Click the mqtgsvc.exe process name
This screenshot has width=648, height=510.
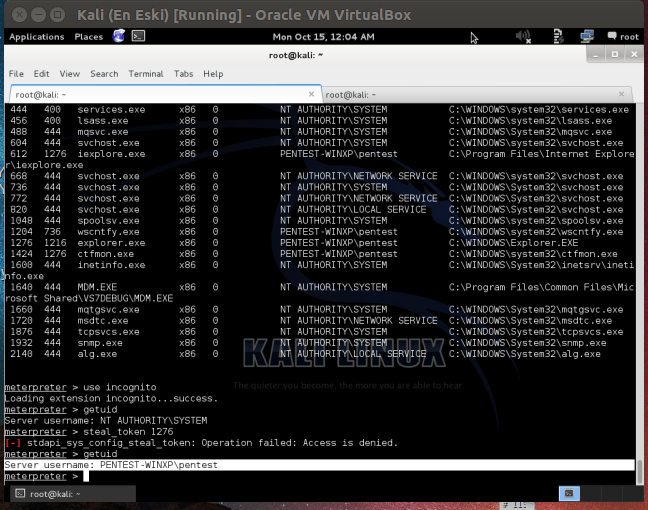(x=108, y=309)
